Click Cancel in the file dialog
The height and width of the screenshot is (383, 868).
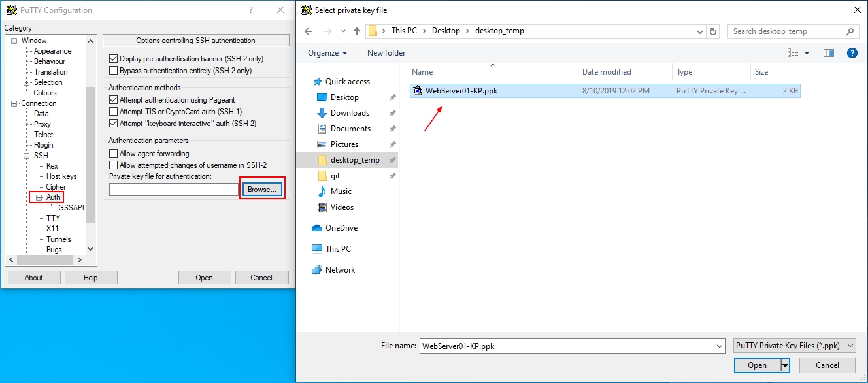click(x=827, y=365)
